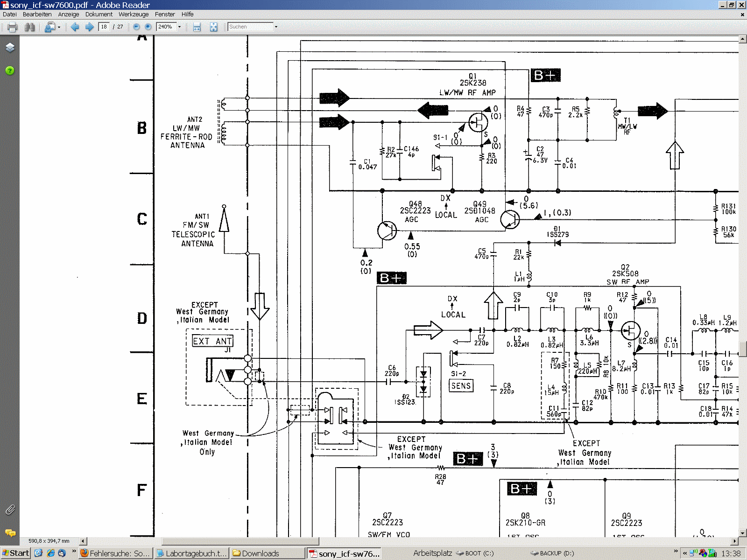This screenshot has height=560, width=747.
Task: Open the dropdown arrow beside the collaboration icon
Action: point(59,27)
